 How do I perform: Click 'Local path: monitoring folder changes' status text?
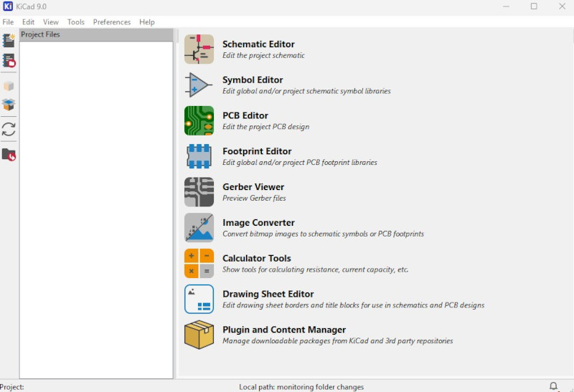301,387
